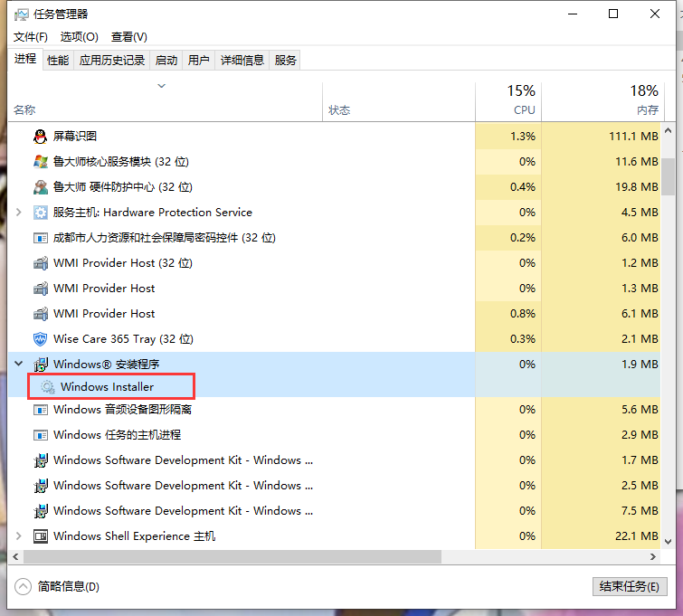Click the horizontal scrollbar thumb
683x616 pixels.
(232, 557)
